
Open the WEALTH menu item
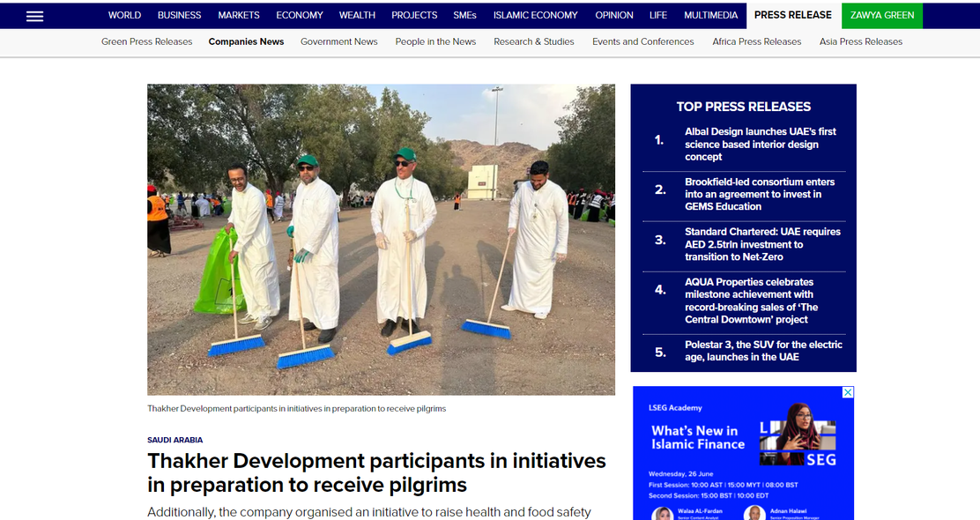coord(357,15)
